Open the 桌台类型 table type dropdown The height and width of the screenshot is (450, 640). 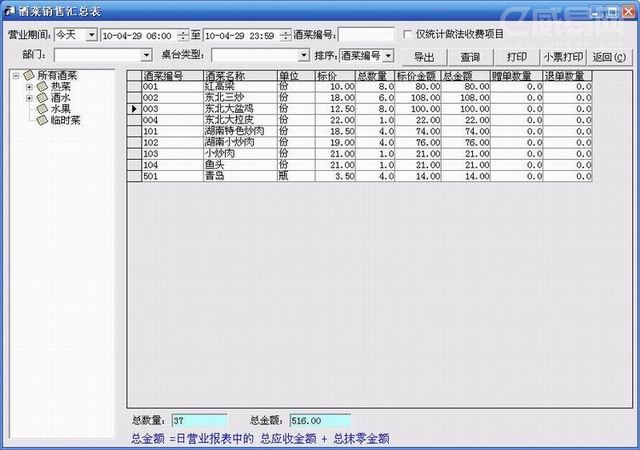coord(303,56)
